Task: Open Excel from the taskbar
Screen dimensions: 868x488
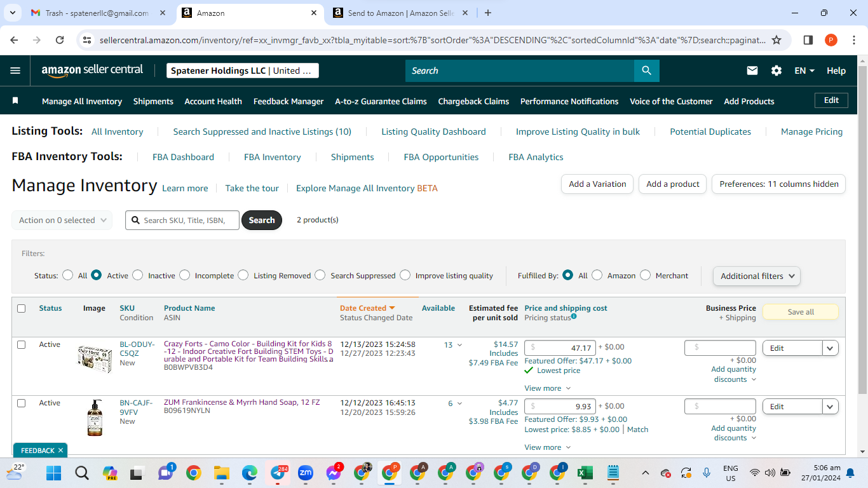Action: tap(585, 473)
